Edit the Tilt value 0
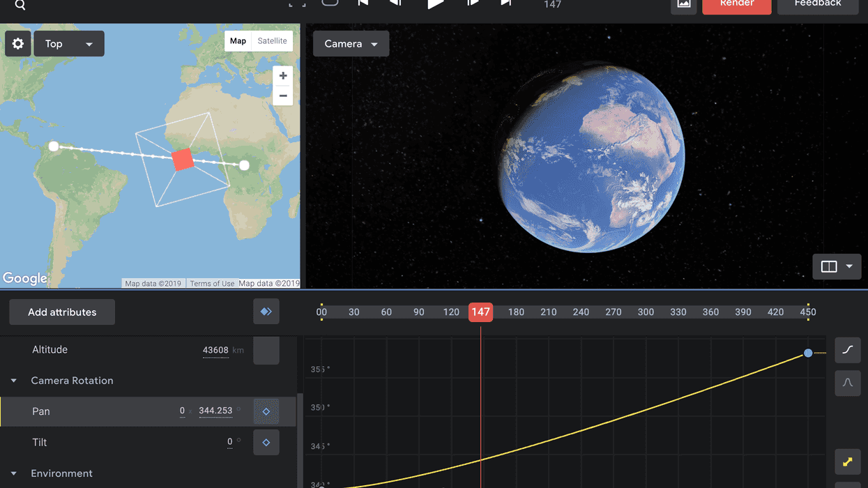The height and width of the screenshot is (488, 868). pos(230,442)
